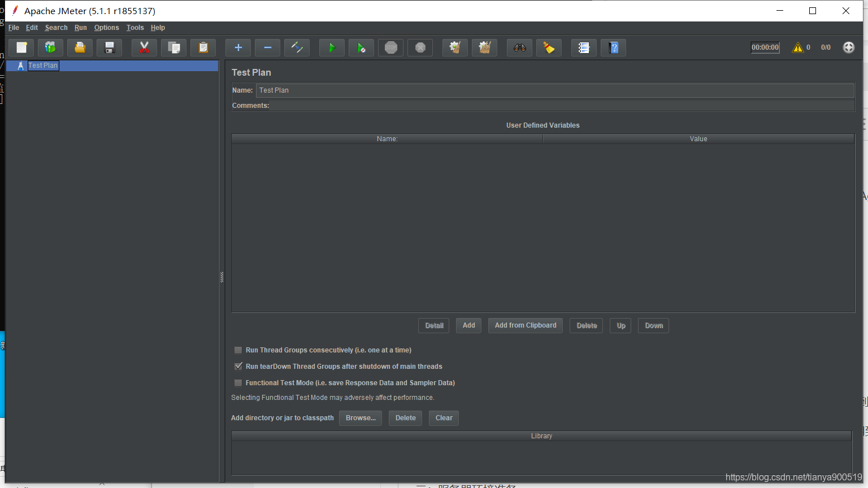This screenshot has height=488, width=868.
Task: Click the Save floppy disk icon
Action: [x=110, y=47]
